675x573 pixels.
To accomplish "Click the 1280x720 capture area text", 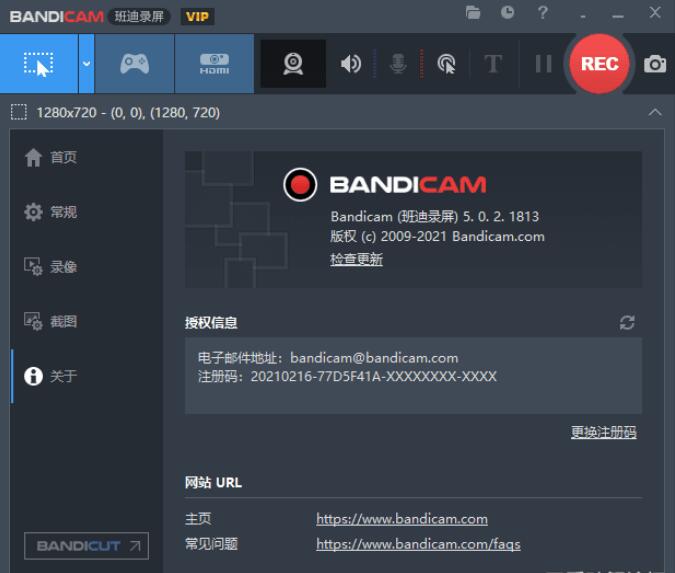I will pyautogui.click(x=128, y=113).
